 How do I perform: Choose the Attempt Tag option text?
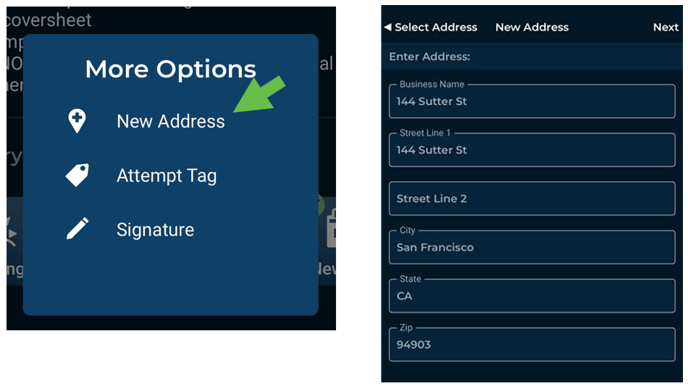[x=167, y=176]
